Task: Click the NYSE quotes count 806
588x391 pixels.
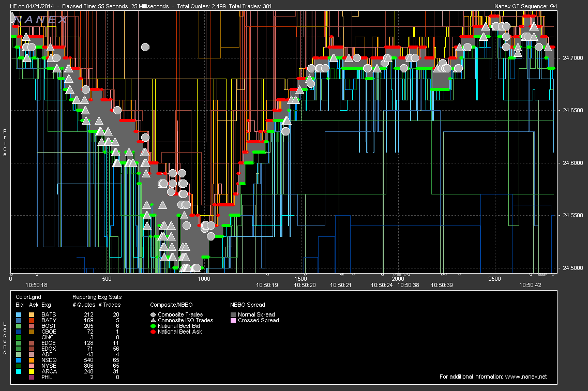Action: coord(89,366)
